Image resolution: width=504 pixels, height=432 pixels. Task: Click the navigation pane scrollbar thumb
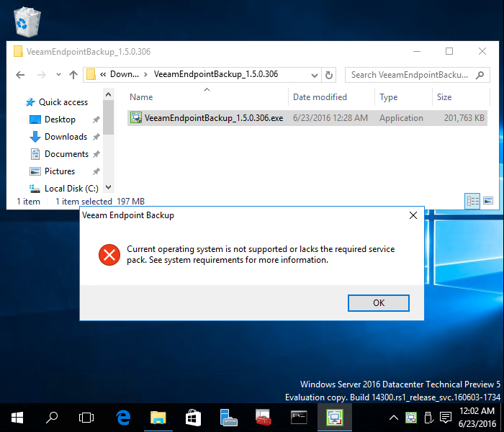[108, 117]
